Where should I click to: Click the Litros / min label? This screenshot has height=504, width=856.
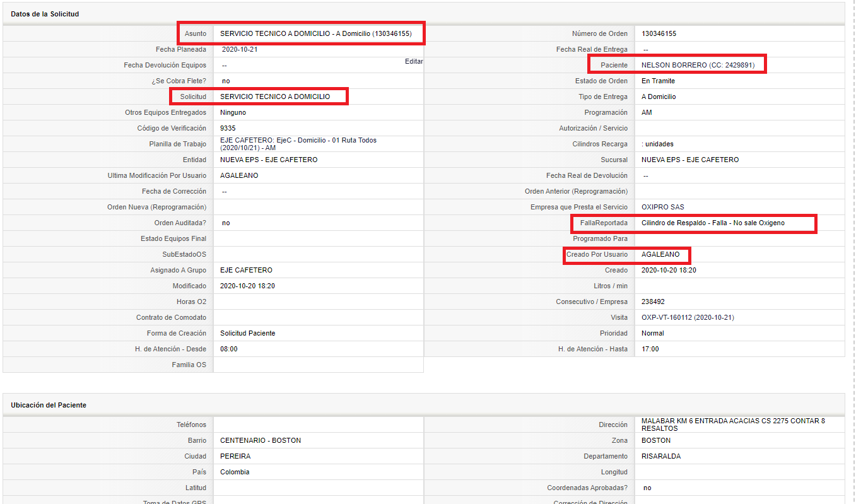[611, 286]
